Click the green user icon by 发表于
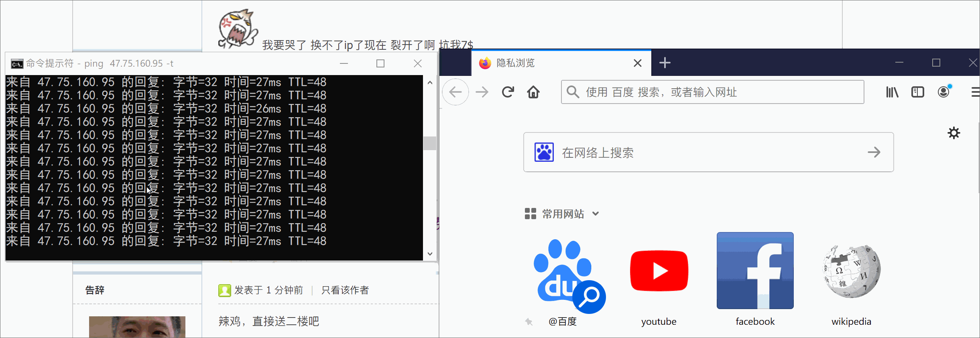The image size is (980, 338). [225, 290]
